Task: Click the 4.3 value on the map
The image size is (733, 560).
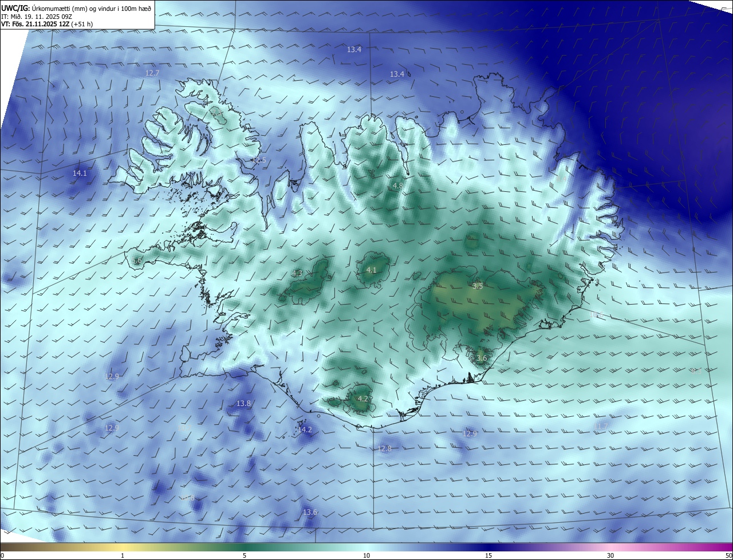Action: click(x=297, y=274)
